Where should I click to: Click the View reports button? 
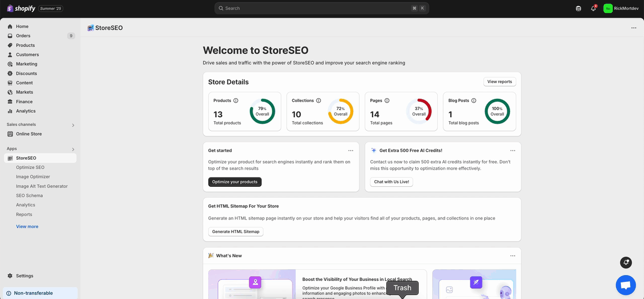[x=500, y=82]
